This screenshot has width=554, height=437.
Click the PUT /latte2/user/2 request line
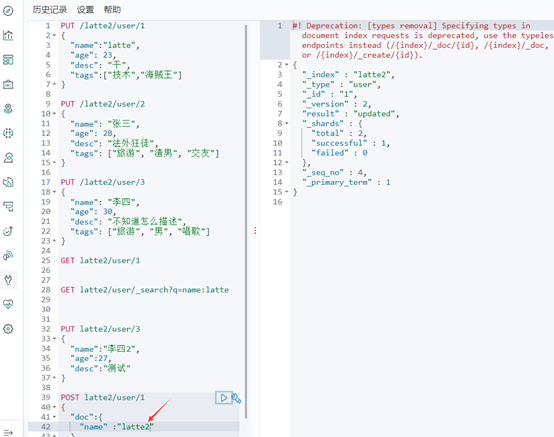102,104
